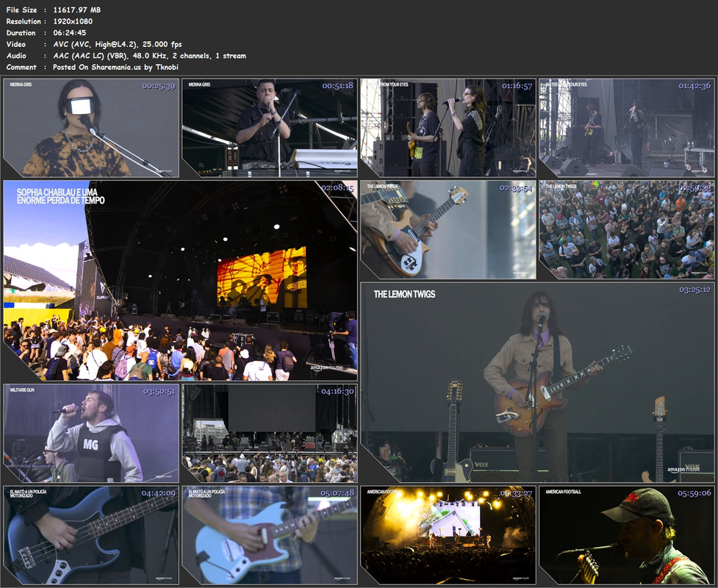Select the night stage thumbnail at 05:33:27
The height and width of the screenshot is (588, 718).
[448, 535]
